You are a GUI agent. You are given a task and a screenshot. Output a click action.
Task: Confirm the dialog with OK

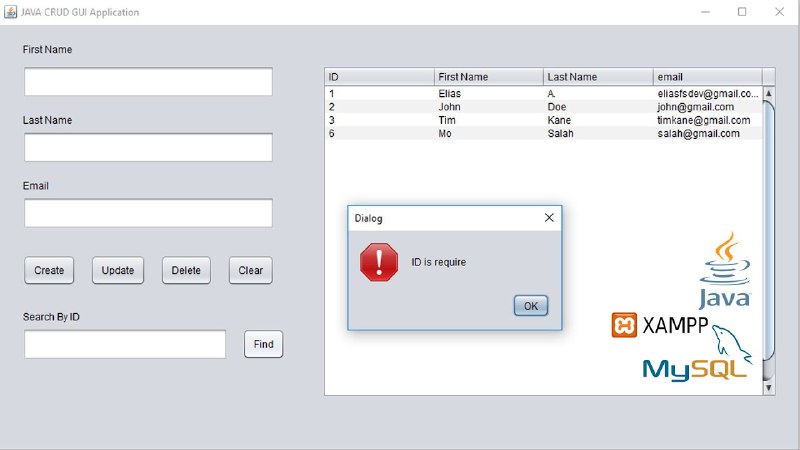(x=531, y=306)
